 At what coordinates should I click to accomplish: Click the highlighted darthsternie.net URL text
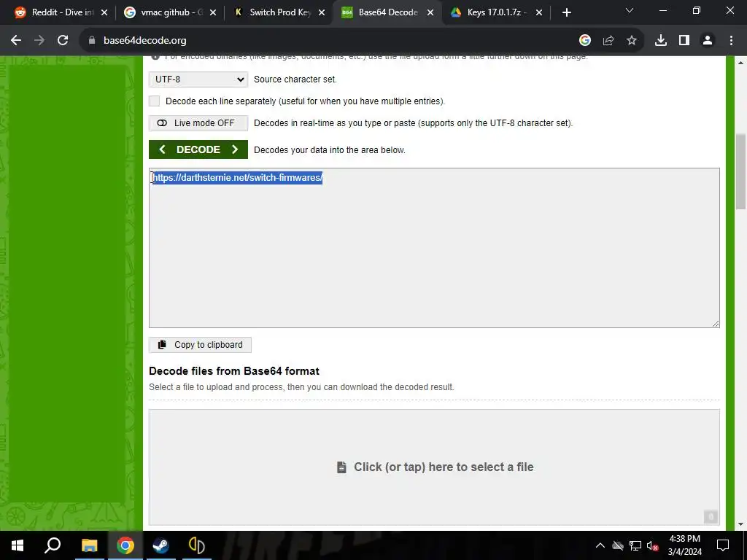(x=237, y=178)
